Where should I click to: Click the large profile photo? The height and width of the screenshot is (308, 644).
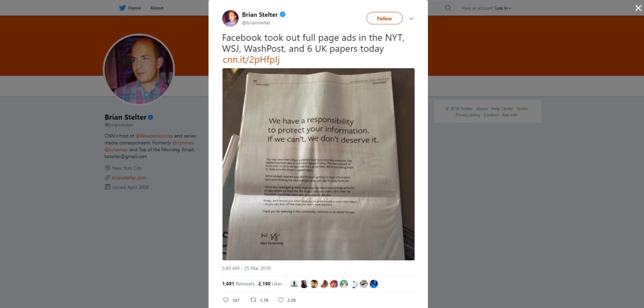point(139,69)
